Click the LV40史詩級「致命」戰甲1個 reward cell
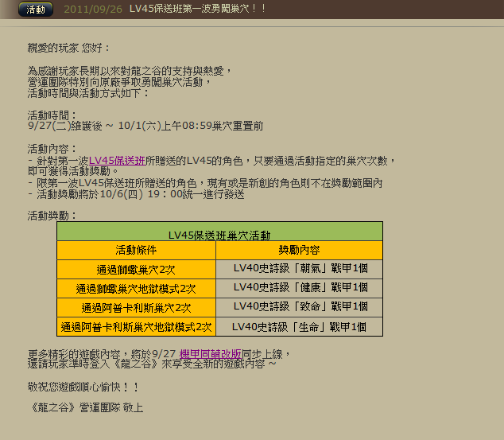Viewport: 504px width, 440px height. (x=300, y=307)
